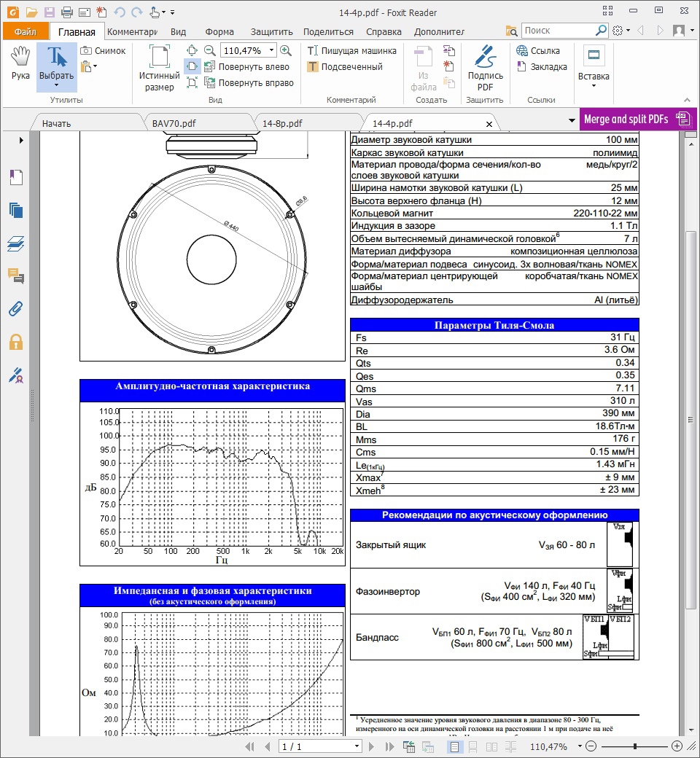Screen dimensions: 700x758
Task: Click the print icon in quick access bar
Action: (x=66, y=12)
